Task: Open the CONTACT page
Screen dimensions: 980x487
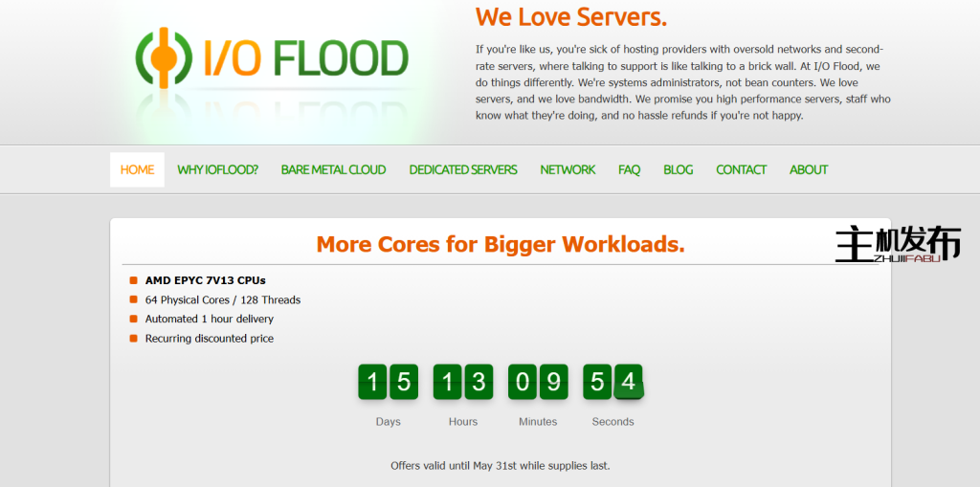Action: click(x=742, y=169)
